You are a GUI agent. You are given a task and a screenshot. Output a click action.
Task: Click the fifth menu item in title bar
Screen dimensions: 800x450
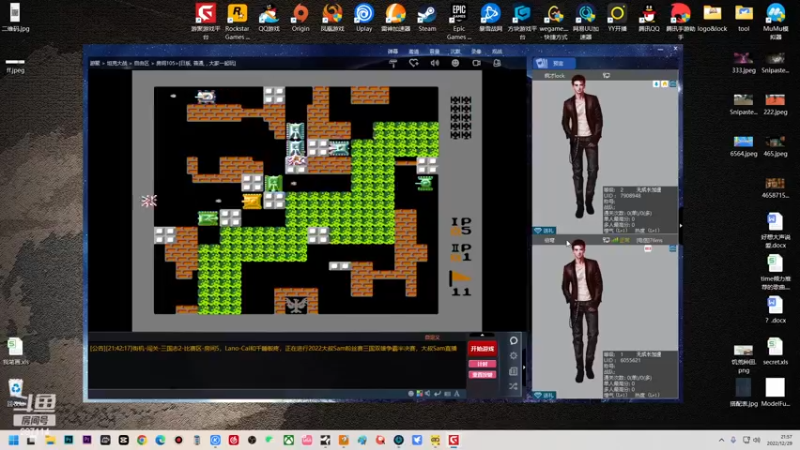tap(476, 52)
